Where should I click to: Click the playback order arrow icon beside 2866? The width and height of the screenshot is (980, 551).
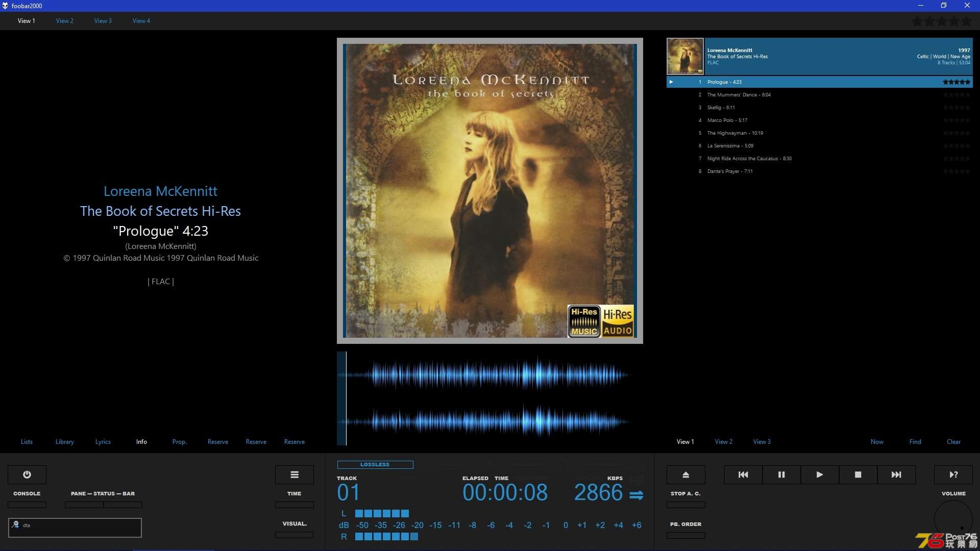point(636,495)
